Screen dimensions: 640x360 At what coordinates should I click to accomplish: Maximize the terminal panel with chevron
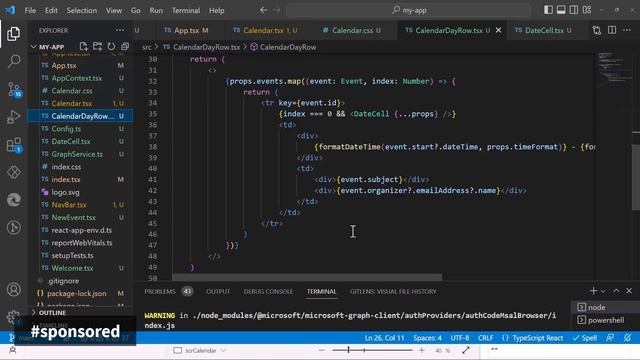pos(616,291)
